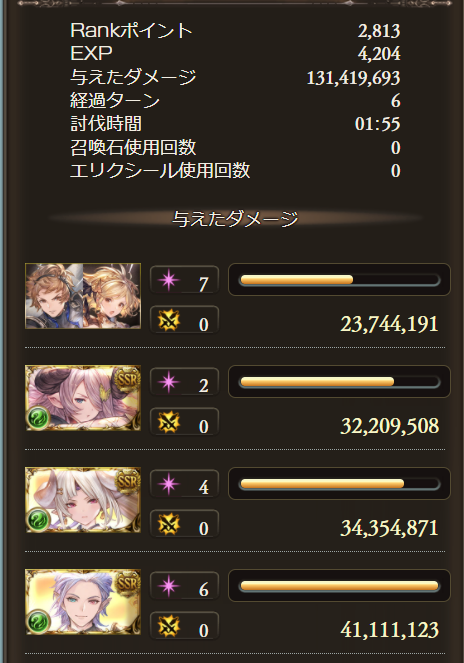Image resolution: width=464 pixels, height=663 pixels.
Task: Click the total damage value 131,419,693
Action: 353,78
